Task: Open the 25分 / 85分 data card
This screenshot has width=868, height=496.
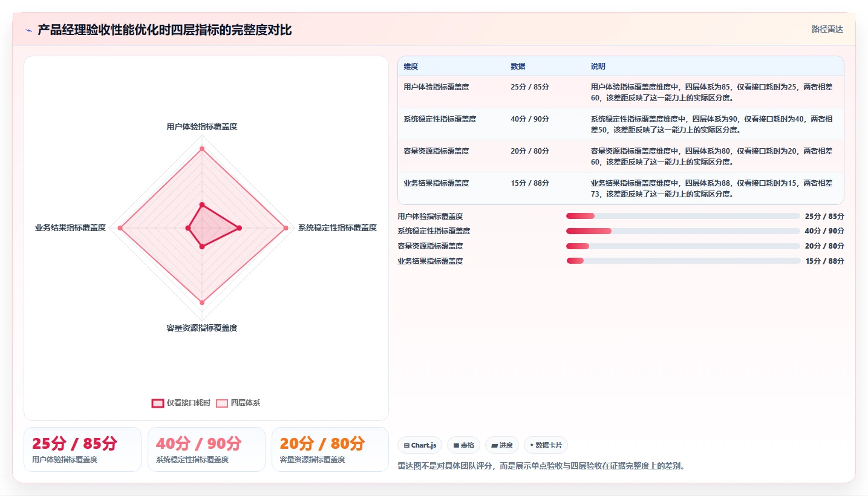Action: click(82, 449)
